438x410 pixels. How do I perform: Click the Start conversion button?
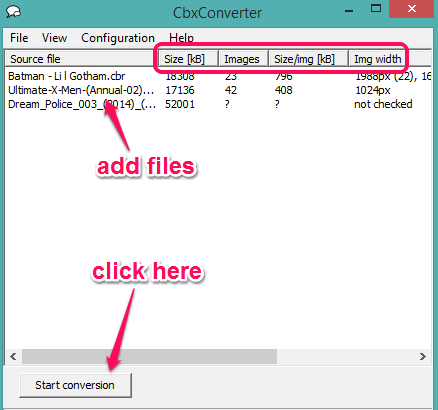point(75,385)
